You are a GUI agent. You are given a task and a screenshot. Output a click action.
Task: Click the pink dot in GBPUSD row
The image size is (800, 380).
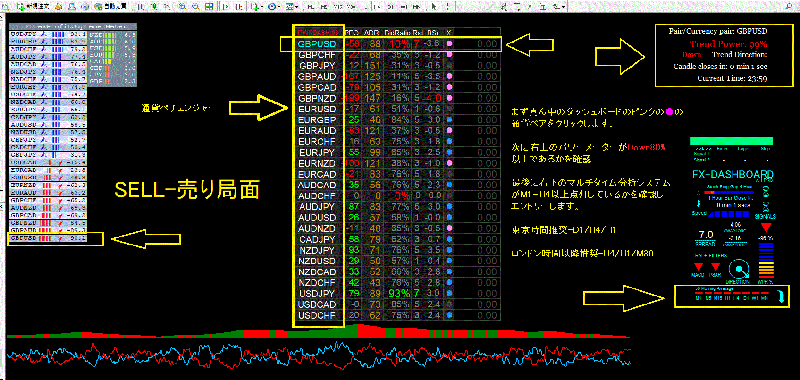449,44
